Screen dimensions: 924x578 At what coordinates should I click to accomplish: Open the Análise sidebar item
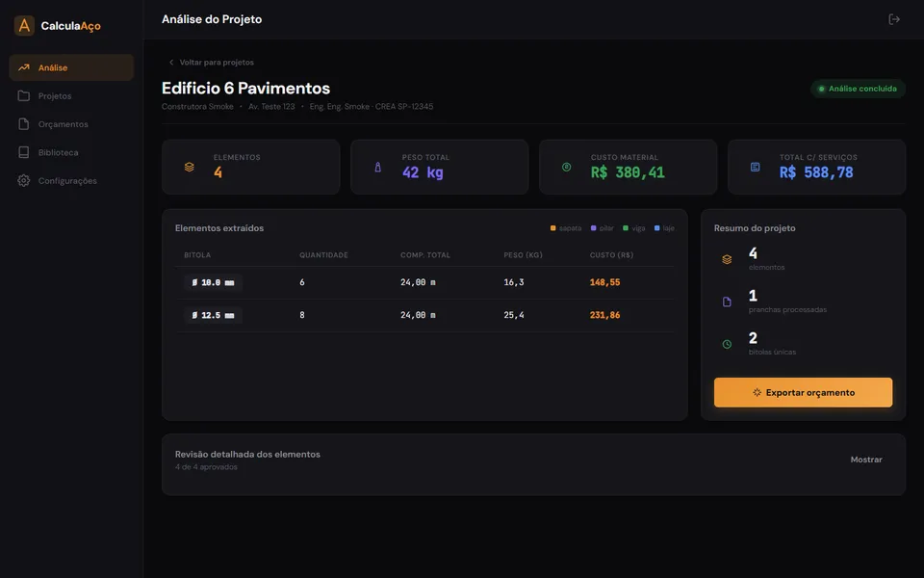[71, 67]
